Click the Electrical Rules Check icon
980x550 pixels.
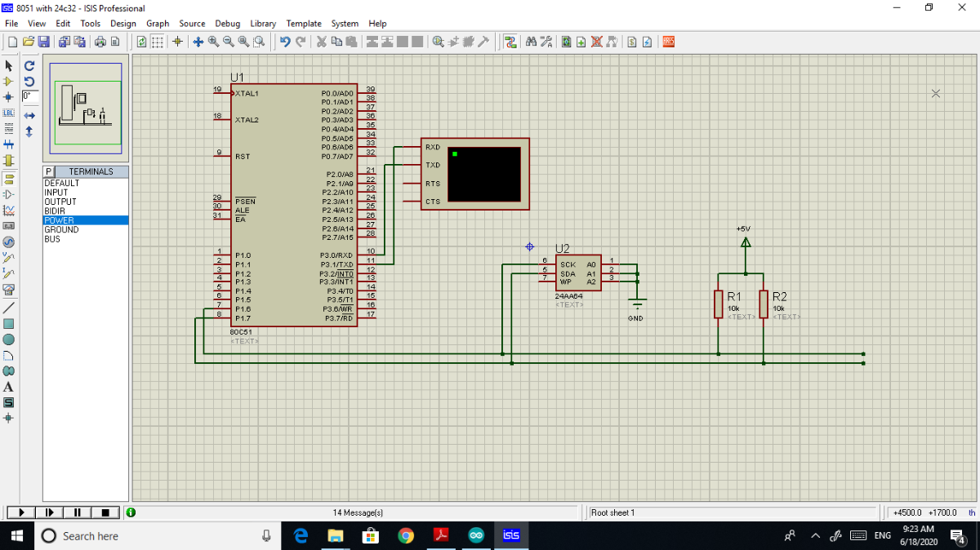click(x=647, y=42)
